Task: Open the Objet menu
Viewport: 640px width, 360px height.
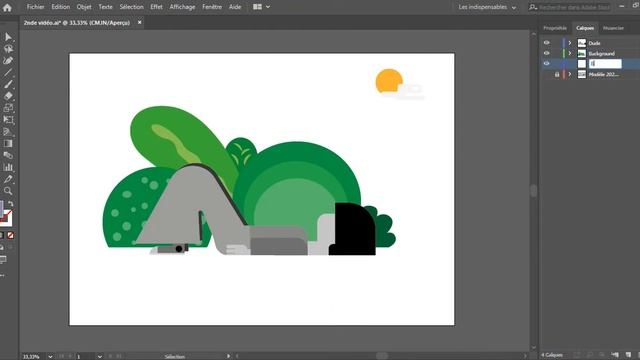Action: [84, 7]
